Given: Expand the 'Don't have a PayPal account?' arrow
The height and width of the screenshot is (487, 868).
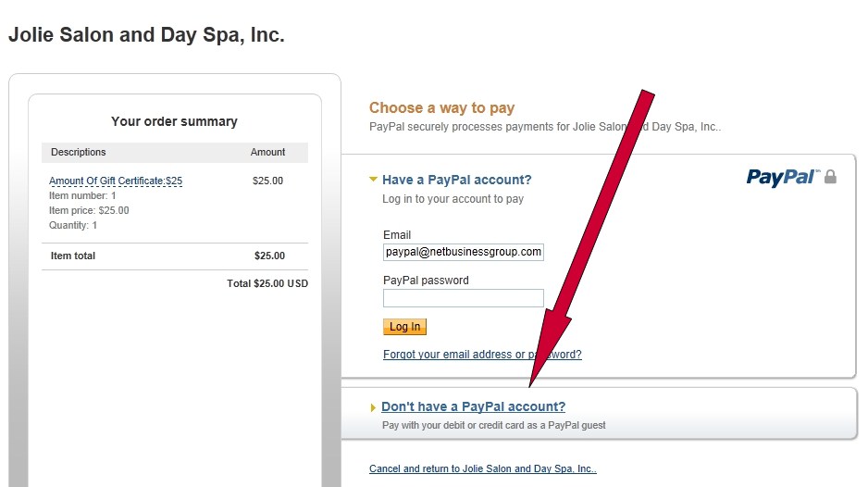Looking at the screenshot, I should click(x=373, y=407).
